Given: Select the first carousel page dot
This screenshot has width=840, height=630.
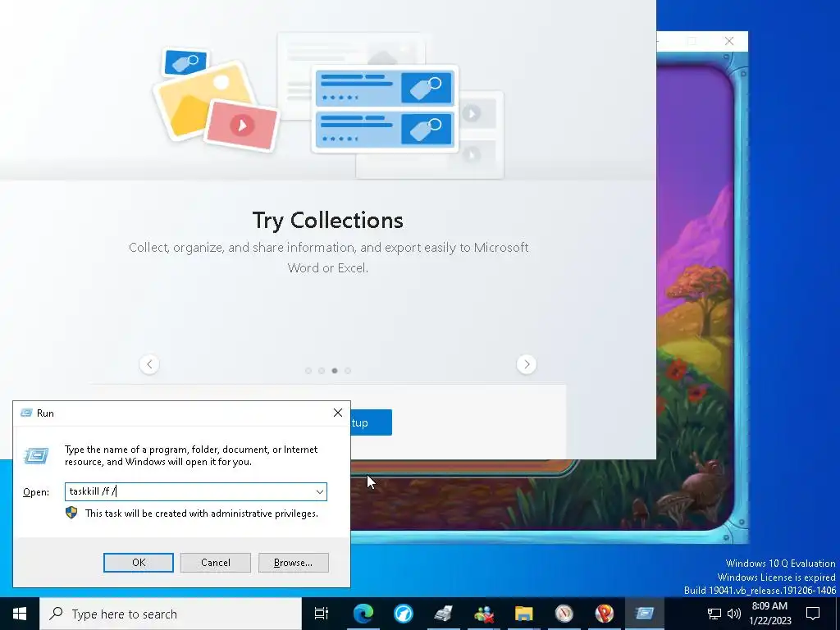Looking at the screenshot, I should click(x=308, y=371).
